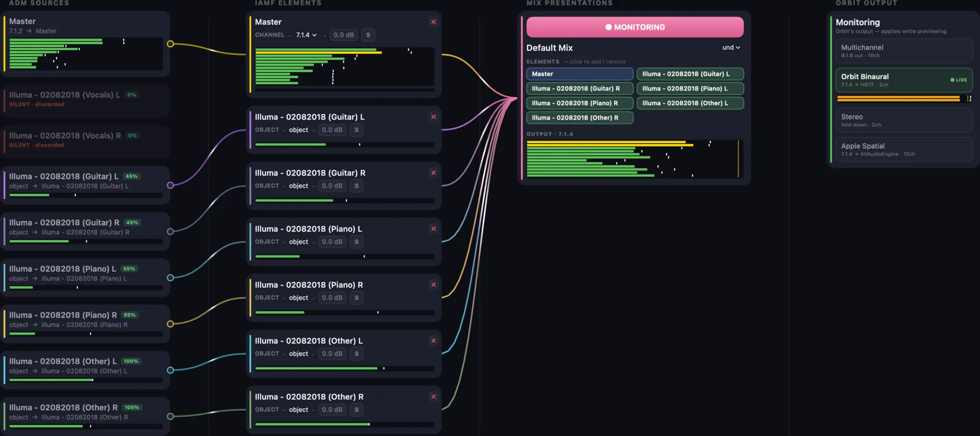This screenshot has width=980, height=436.
Task: Select silent Illuma (Vocals) L source
Action: (x=86, y=100)
